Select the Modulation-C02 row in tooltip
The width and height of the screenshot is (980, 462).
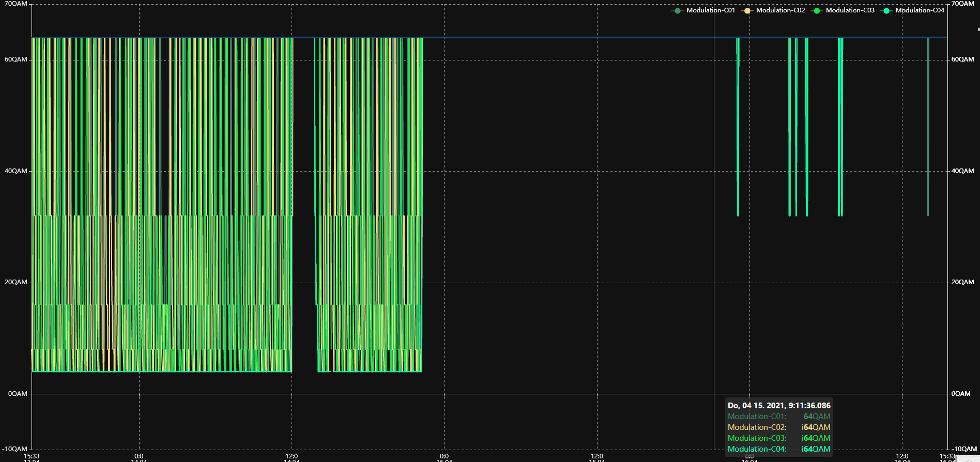coord(779,427)
